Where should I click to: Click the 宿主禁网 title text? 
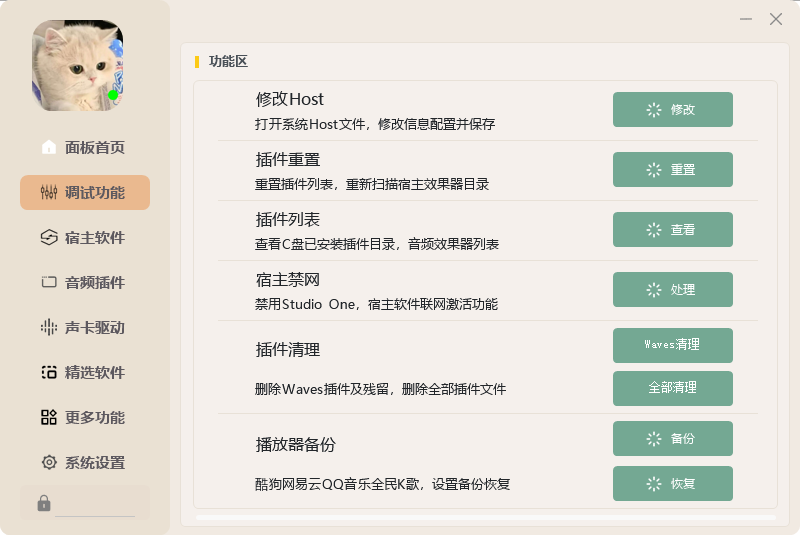(288, 279)
